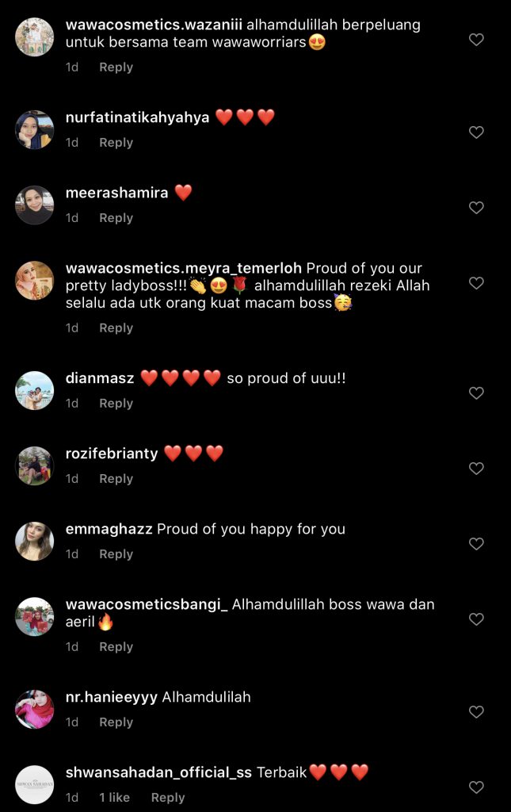Reply to meerashamira's comment
Screen dimensions: 511x812
(x=116, y=218)
